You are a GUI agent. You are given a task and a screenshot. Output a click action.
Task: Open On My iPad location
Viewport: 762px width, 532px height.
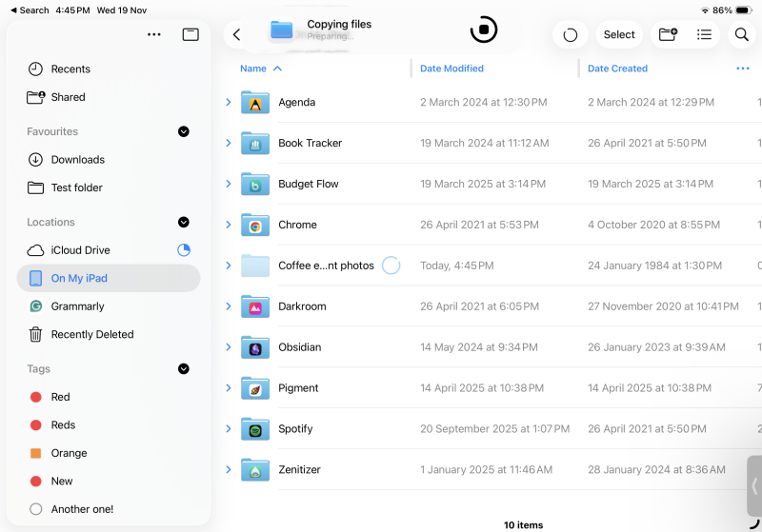(x=109, y=278)
